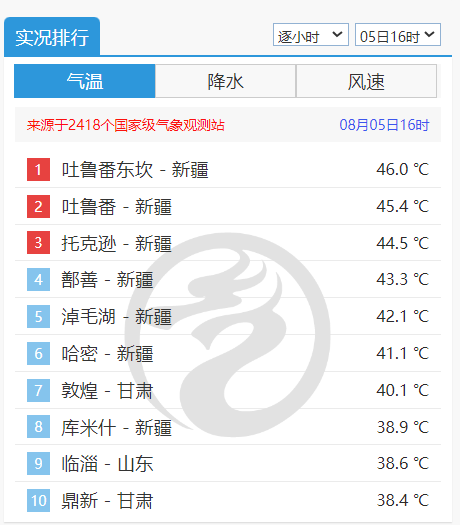
Task: Click the 45.4 ℃ temperature value
Action: click(402, 206)
